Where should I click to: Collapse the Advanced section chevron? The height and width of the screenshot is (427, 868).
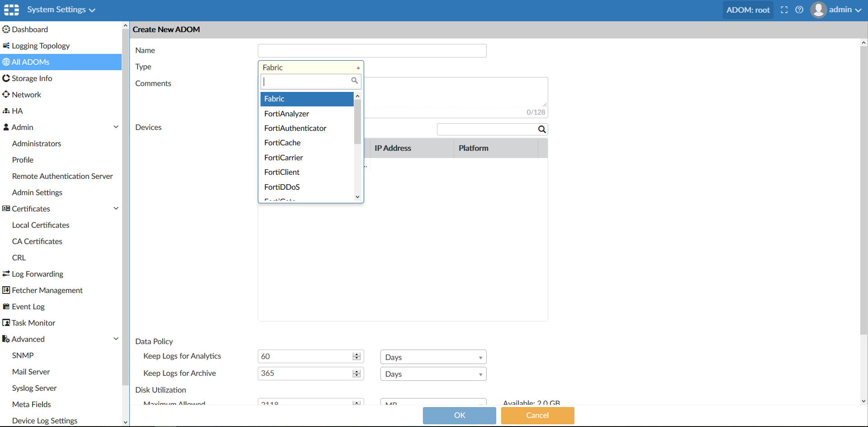116,339
